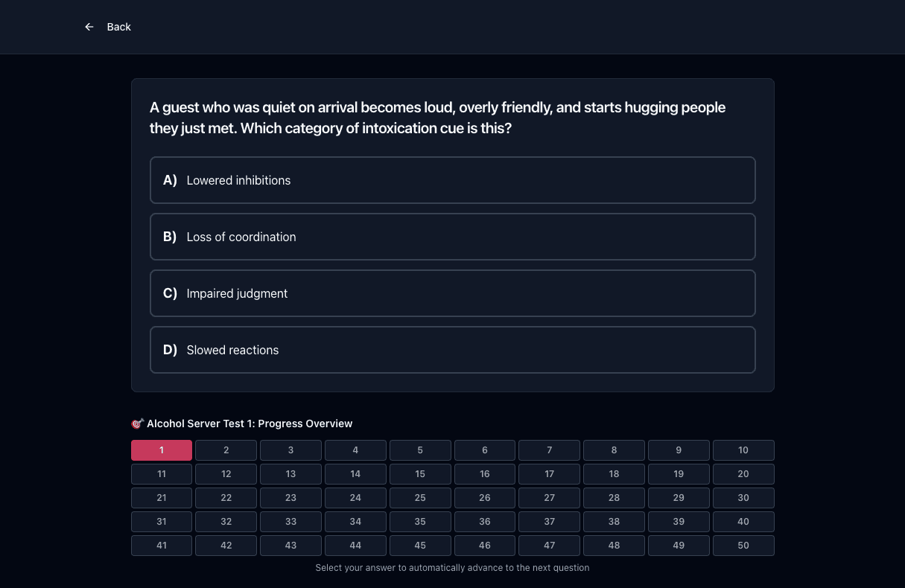The image size is (905, 588).
Task: Pick answer C) Impaired judgment
Action: 453,293
